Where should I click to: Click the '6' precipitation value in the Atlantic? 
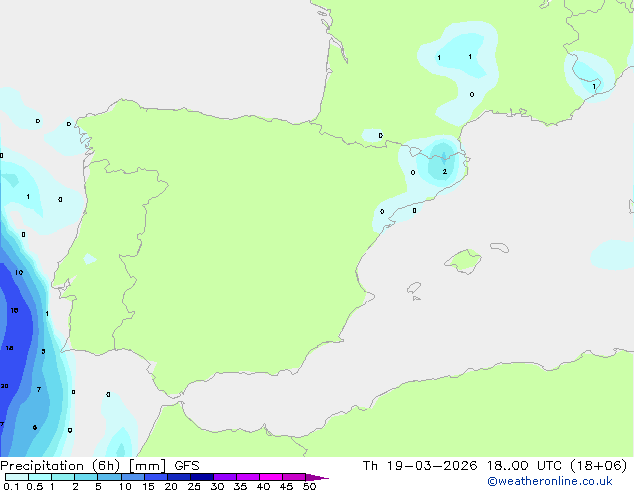35,427
